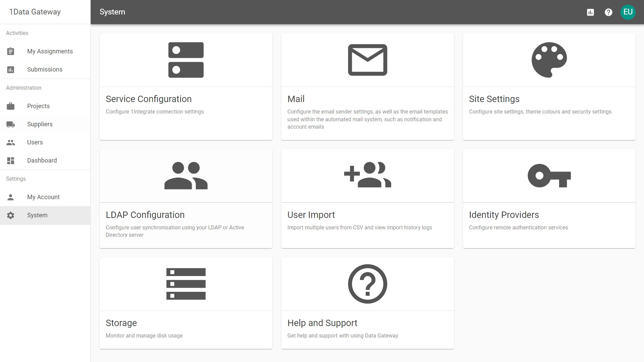Viewport: 644px width, 362px height.
Task: Open the chart icon in top bar
Action: [x=590, y=12]
